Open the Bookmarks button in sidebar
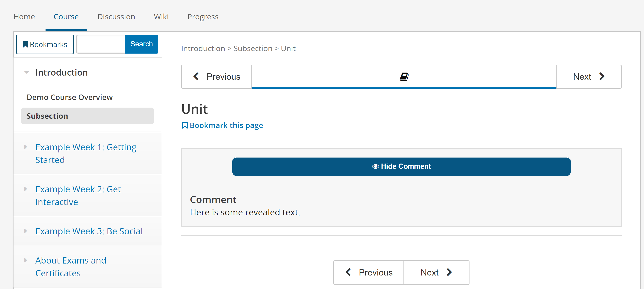The image size is (644, 289). (x=45, y=44)
